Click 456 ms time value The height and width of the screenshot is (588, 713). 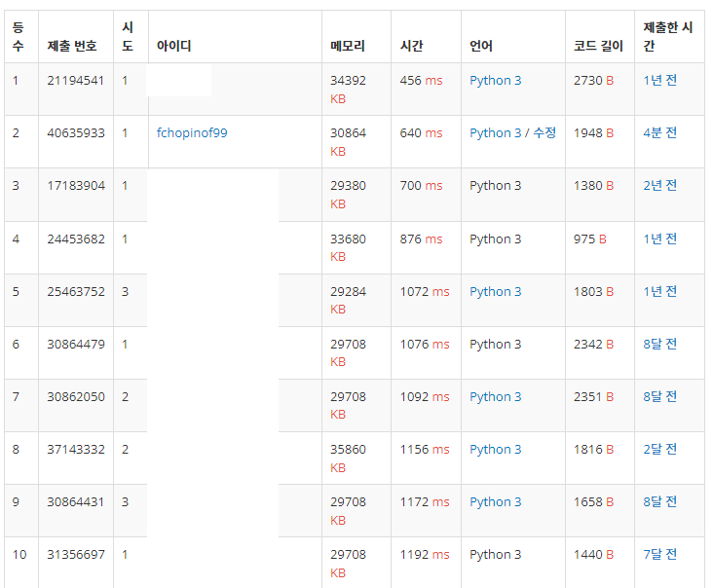pos(421,81)
